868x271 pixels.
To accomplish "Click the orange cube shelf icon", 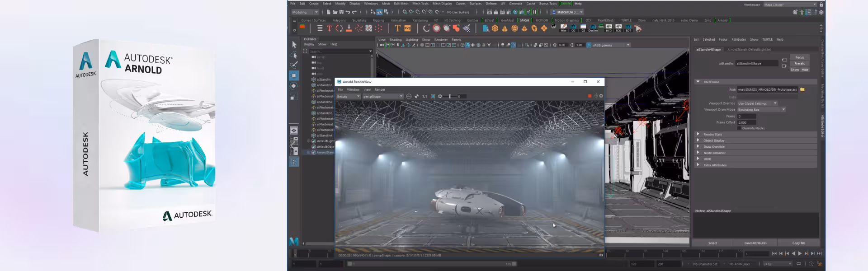I will click(x=495, y=28).
